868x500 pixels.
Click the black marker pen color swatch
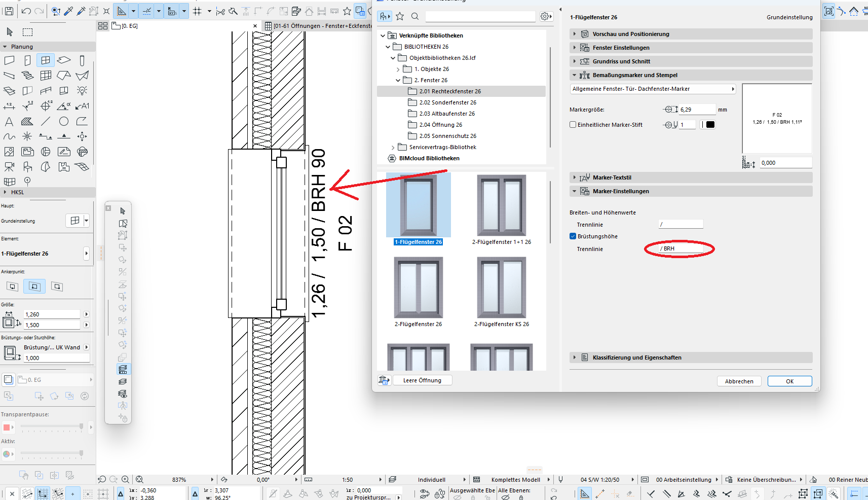(x=710, y=124)
